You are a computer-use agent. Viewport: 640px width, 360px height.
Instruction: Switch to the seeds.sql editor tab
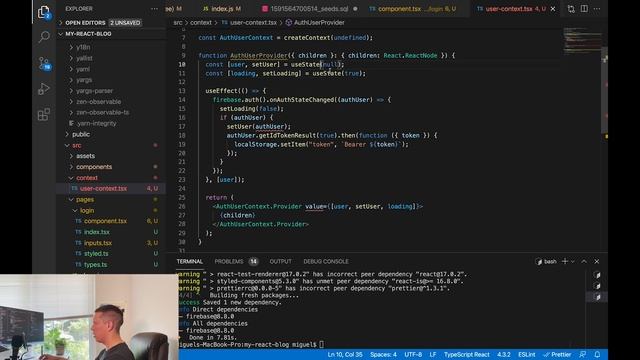coord(310,9)
